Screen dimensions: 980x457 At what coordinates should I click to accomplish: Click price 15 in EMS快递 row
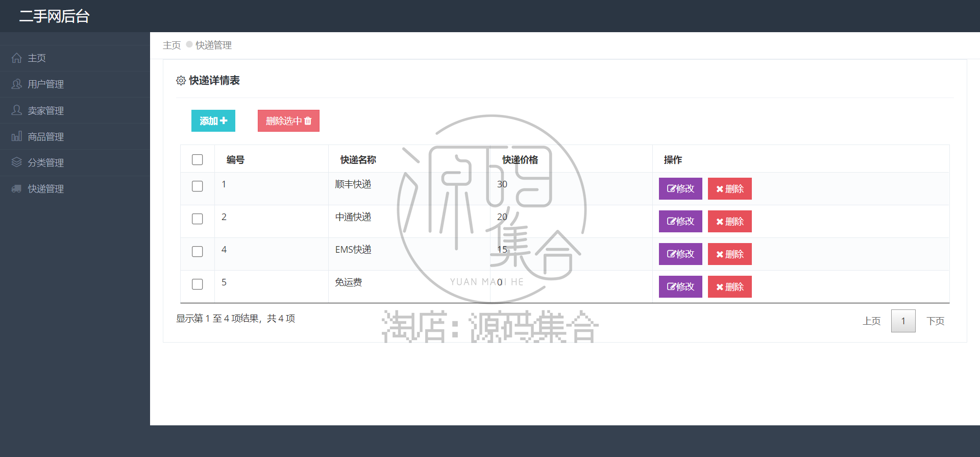pyautogui.click(x=502, y=250)
